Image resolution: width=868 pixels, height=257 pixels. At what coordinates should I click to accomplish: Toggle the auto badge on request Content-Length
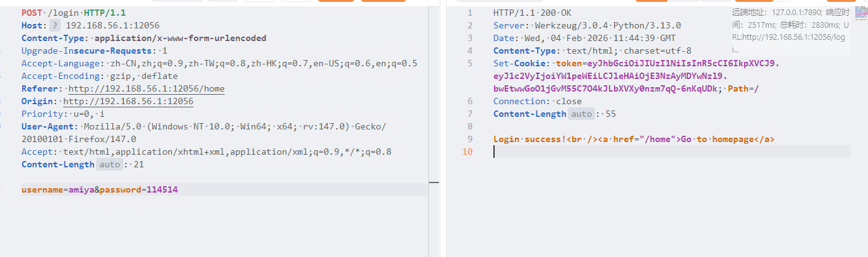coord(109,164)
